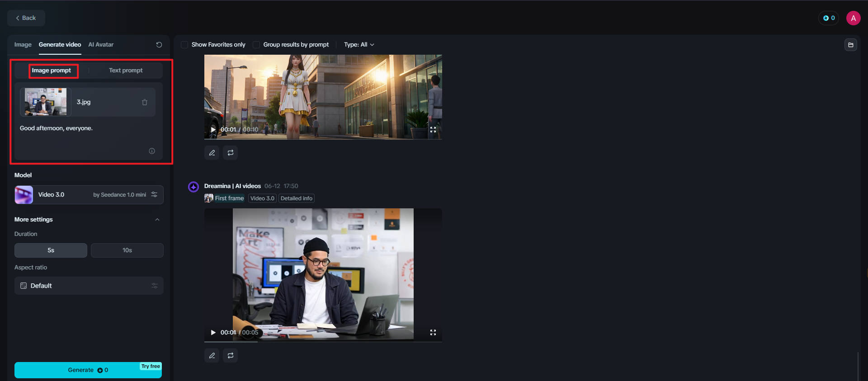Open the Type: All dropdown
This screenshot has width=868, height=381.
359,45
